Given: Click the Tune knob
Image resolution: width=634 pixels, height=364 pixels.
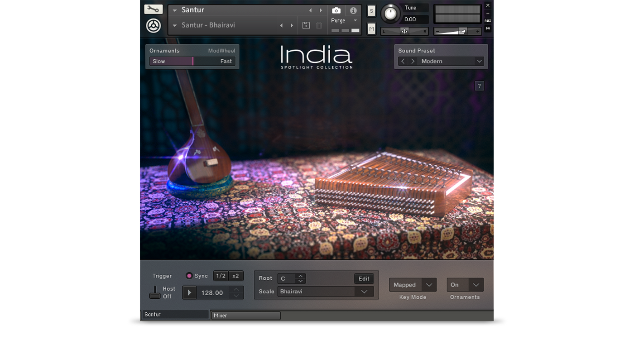Looking at the screenshot, I should tap(390, 14).
